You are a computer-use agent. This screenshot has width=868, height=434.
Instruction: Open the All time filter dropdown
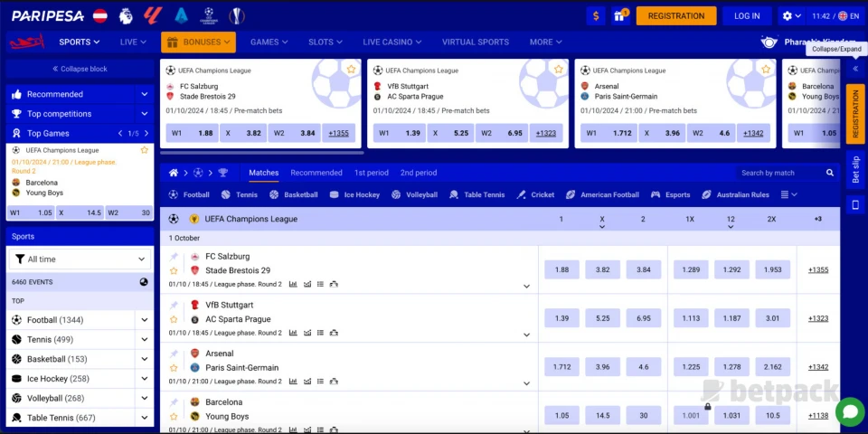tap(80, 259)
